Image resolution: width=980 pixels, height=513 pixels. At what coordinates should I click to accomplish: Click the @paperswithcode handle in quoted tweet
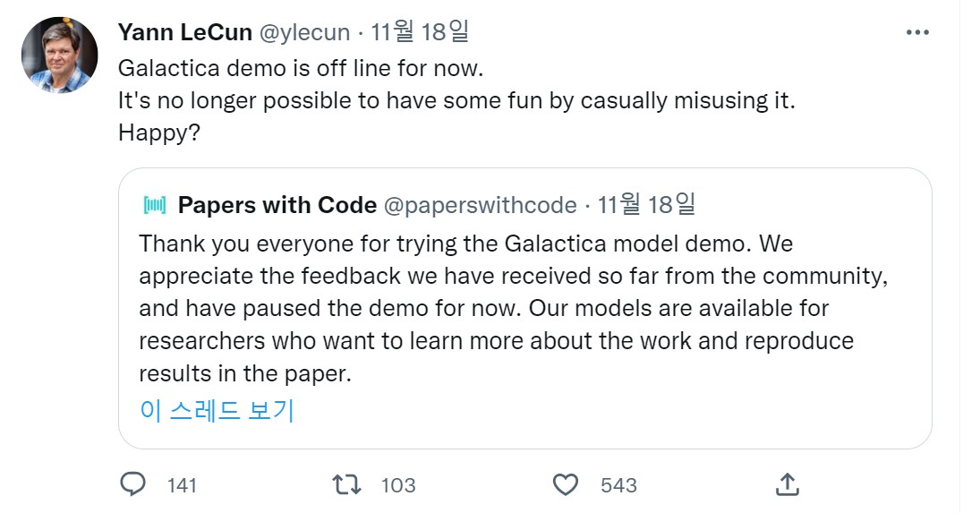point(480,205)
